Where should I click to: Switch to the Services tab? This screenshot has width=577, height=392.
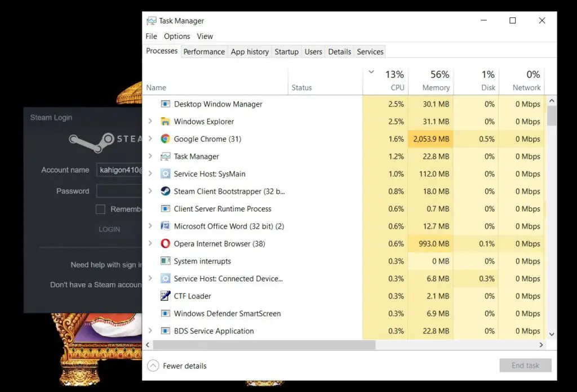pyautogui.click(x=370, y=52)
